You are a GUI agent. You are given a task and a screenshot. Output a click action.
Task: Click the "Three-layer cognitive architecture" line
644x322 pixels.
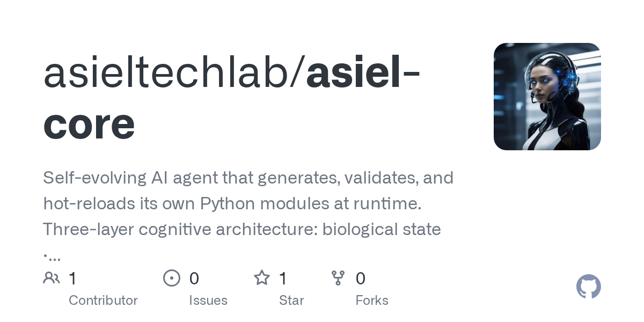pyautogui.click(x=241, y=229)
